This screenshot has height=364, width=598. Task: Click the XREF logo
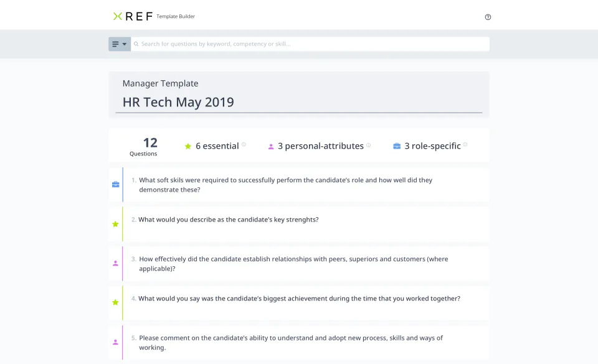coord(133,16)
